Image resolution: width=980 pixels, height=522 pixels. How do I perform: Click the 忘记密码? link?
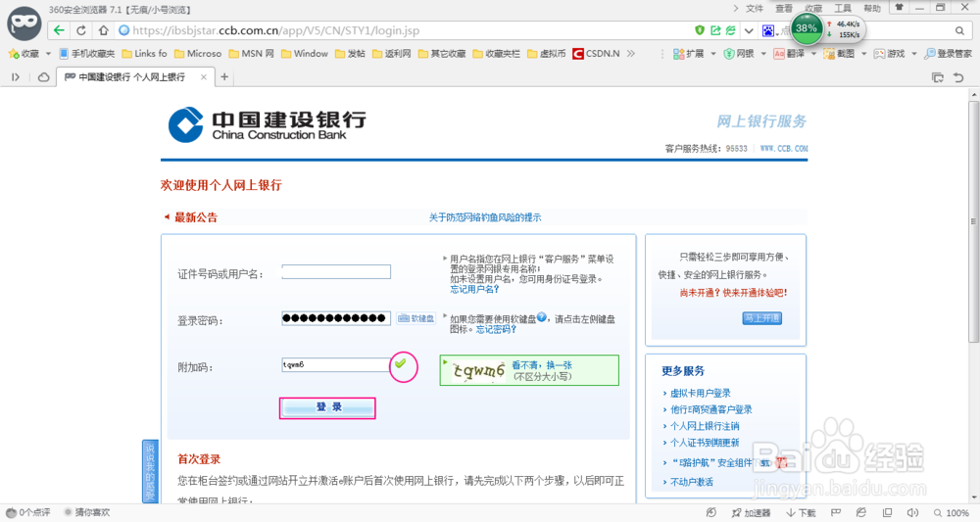click(x=496, y=329)
